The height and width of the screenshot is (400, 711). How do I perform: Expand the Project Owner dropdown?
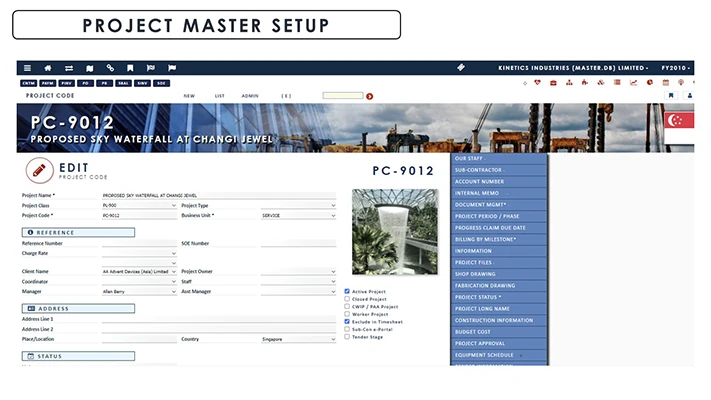coord(298,271)
